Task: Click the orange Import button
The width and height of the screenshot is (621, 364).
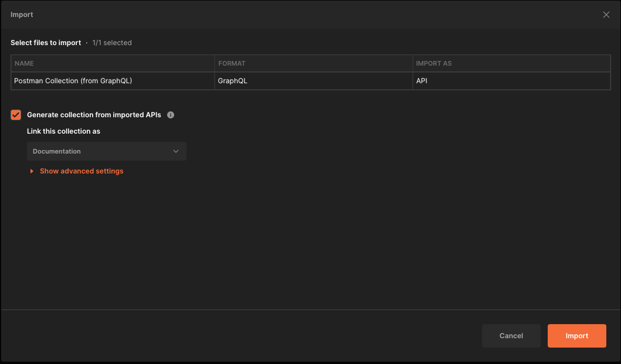Action: click(576, 336)
